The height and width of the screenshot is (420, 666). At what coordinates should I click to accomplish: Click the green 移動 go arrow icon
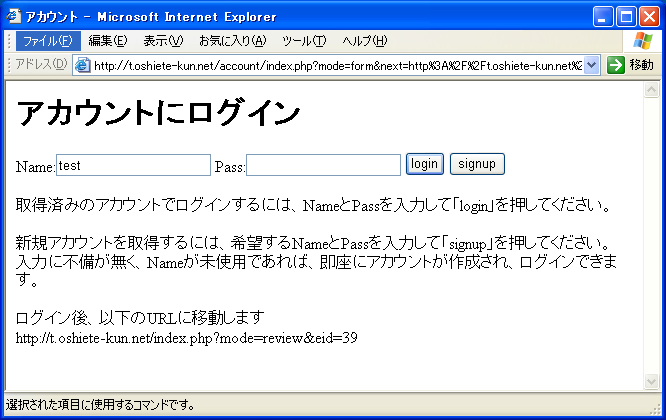[615, 65]
